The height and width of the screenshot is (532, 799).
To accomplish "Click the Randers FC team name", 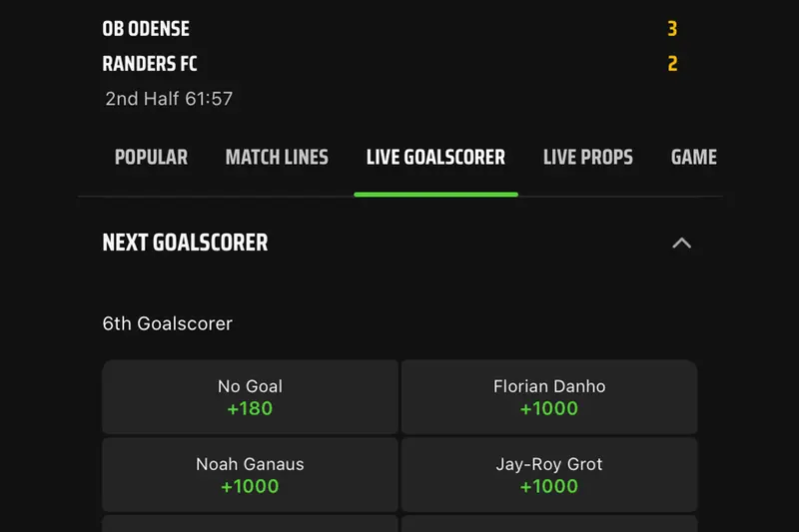I will pyautogui.click(x=150, y=64).
